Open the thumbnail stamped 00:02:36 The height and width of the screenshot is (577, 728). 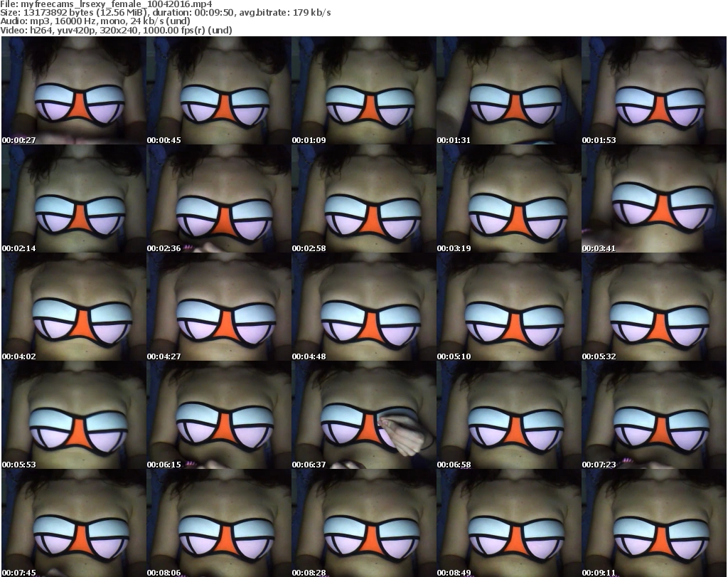coord(219,198)
